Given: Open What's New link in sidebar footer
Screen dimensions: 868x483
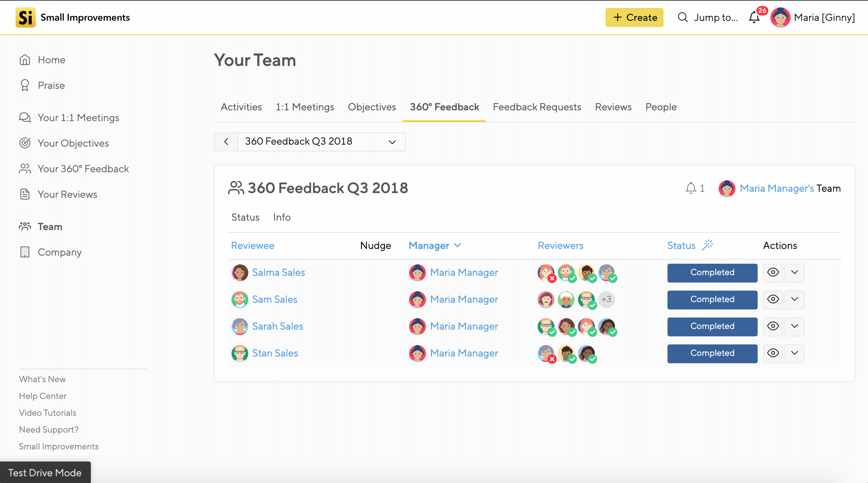Looking at the screenshot, I should 42,379.
